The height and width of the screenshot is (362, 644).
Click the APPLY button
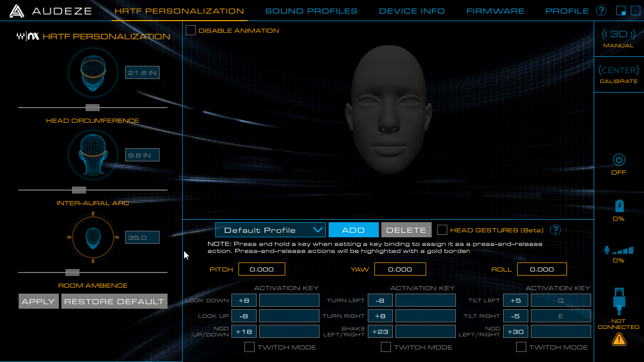point(39,301)
